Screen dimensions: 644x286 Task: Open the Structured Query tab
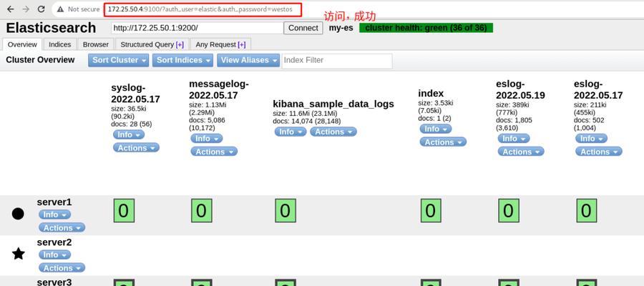[152, 44]
